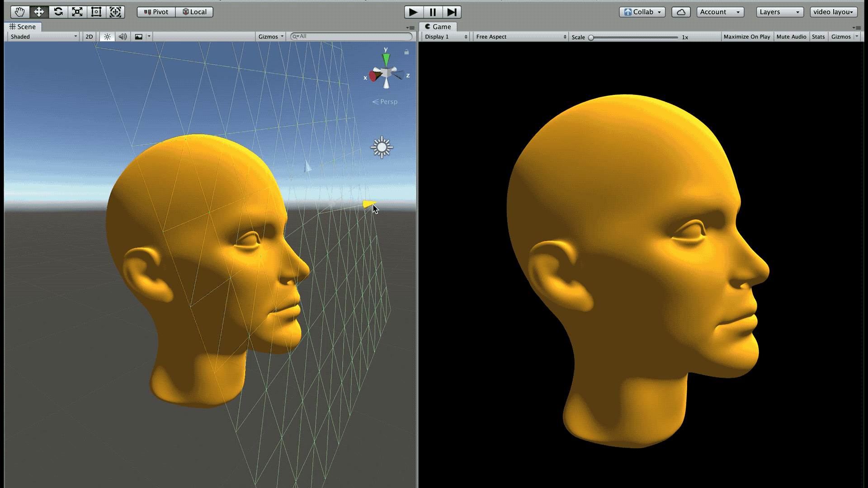Switch to the Game tab
This screenshot has height=488, width=868.
click(x=438, y=27)
